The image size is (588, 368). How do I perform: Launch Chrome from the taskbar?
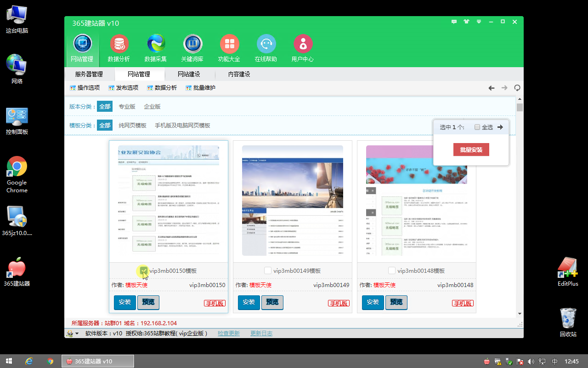[x=50, y=361]
